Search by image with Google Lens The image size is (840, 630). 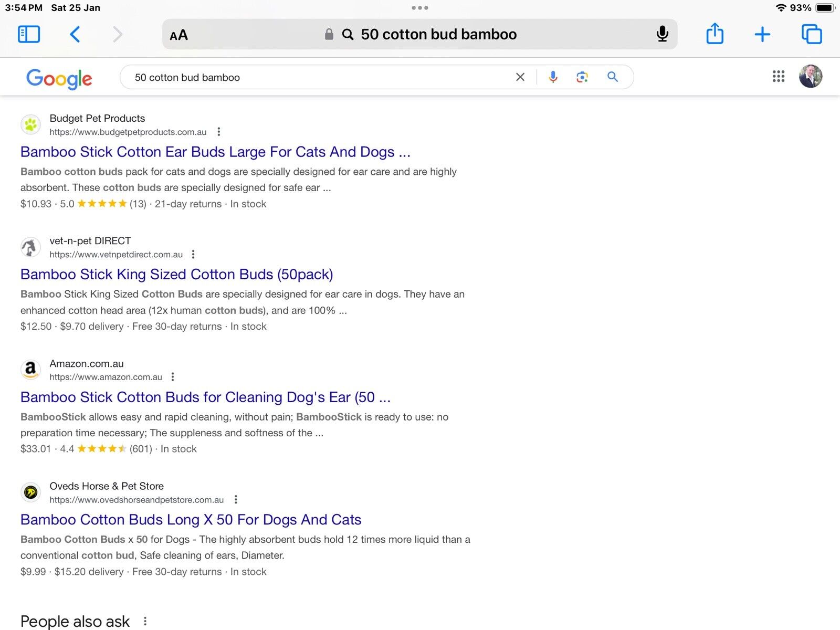(x=582, y=77)
